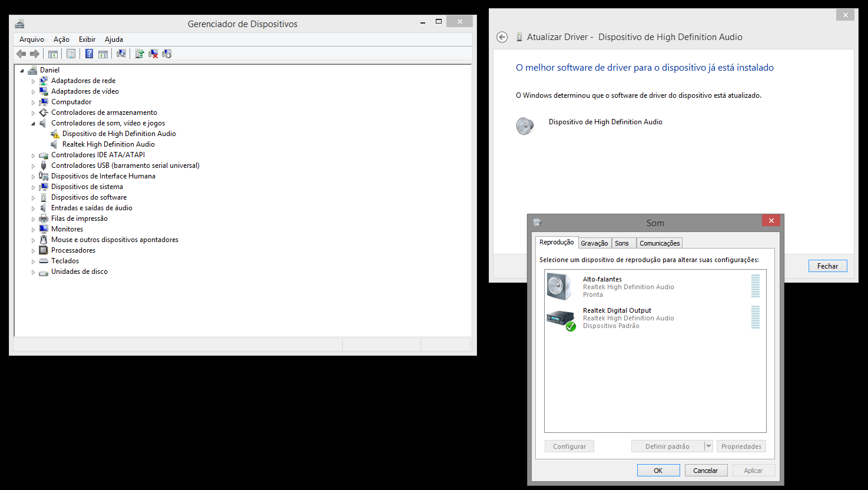Click Entradas e saídas de áudio speaker icon
868x490 pixels.
tap(44, 208)
